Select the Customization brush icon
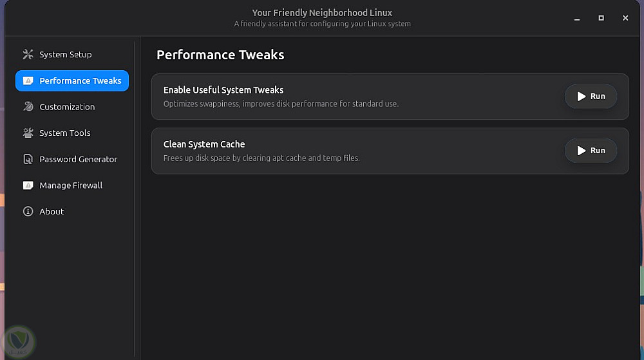The width and height of the screenshot is (644, 360). (x=28, y=107)
